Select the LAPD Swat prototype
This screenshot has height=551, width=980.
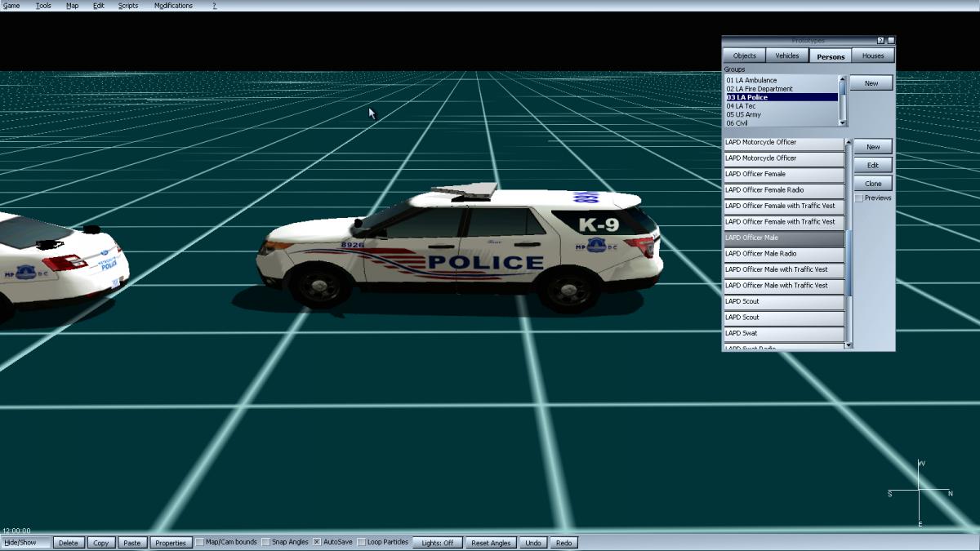coord(784,334)
